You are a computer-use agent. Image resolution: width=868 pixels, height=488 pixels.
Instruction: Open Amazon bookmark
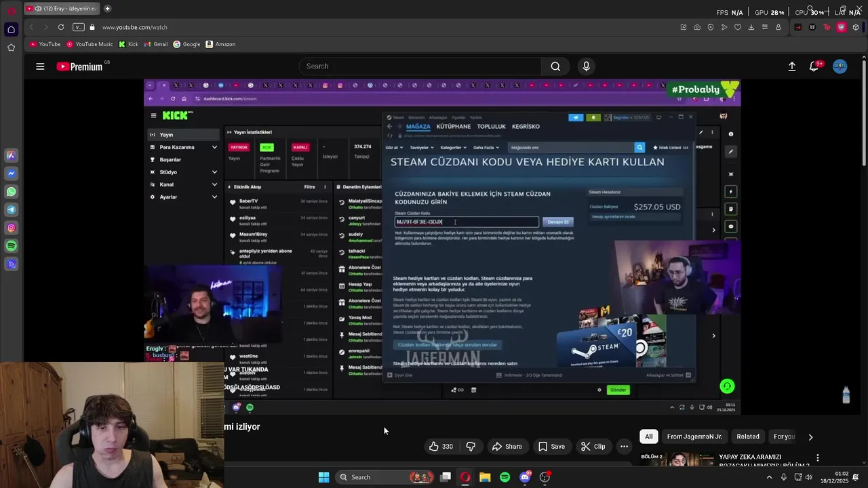click(220, 44)
